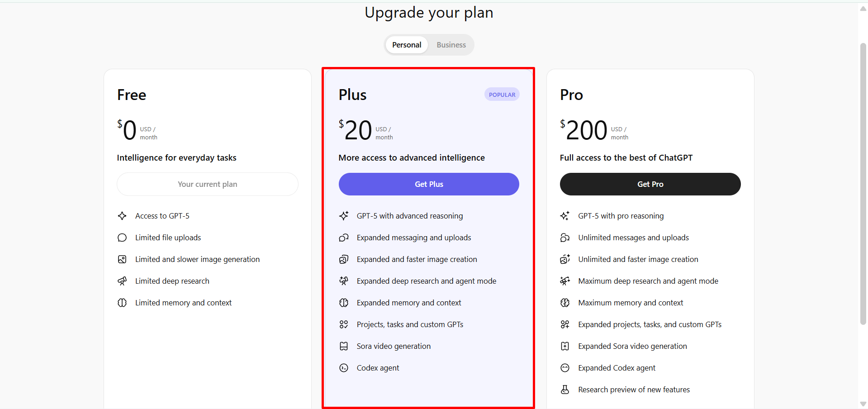
Task: Click the telescope icon beside Limited deep research
Action: (122, 281)
